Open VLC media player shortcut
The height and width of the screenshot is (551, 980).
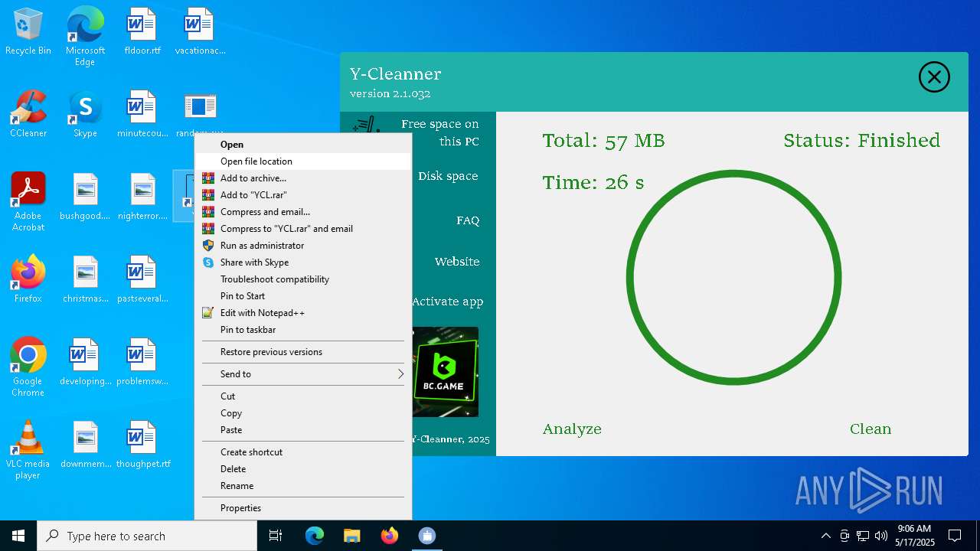tap(28, 450)
